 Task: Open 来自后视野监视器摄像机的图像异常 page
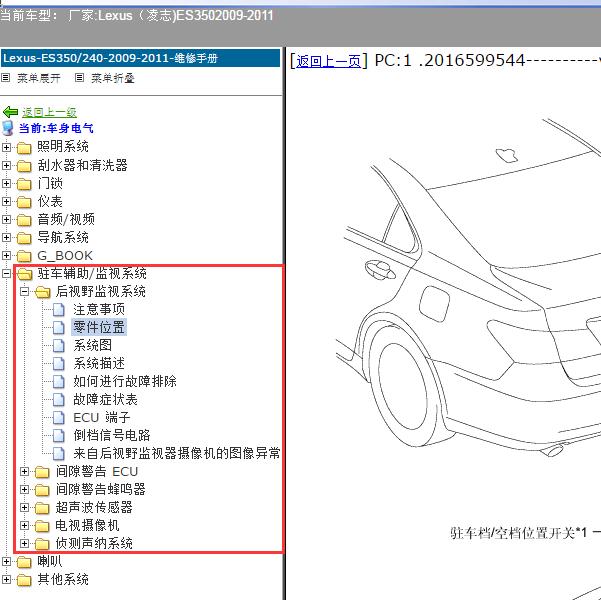click(177, 454)
